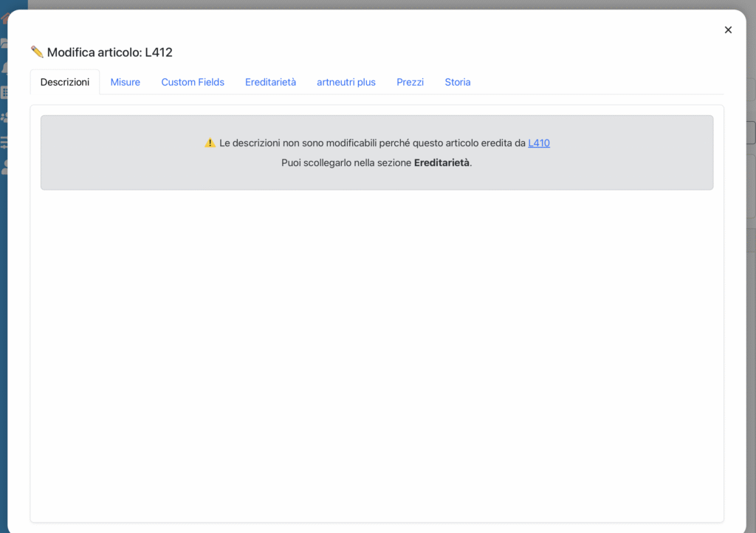Close the Modifica articolo dialog
This screenshot has height=533, width=756.
click(728, 30)
